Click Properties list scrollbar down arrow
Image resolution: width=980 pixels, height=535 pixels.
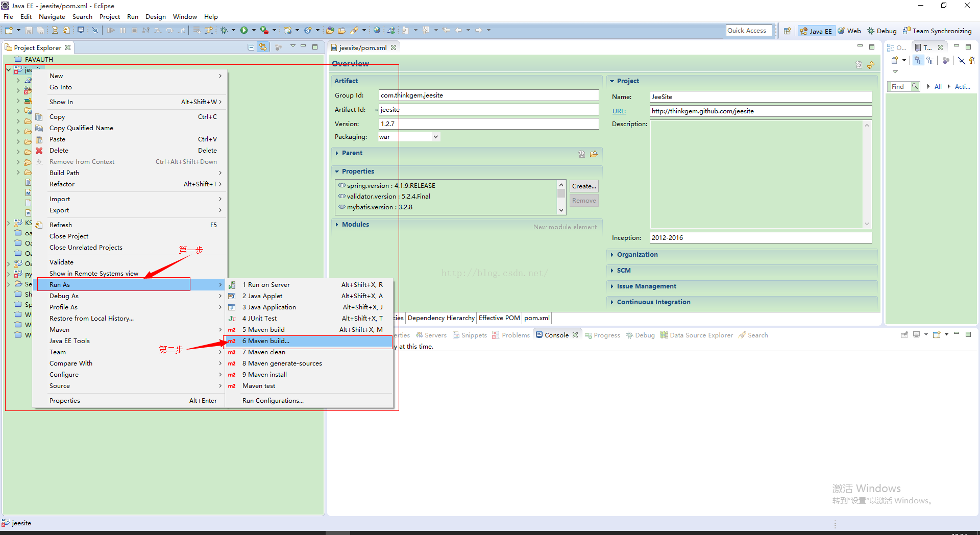coord(561,210)
